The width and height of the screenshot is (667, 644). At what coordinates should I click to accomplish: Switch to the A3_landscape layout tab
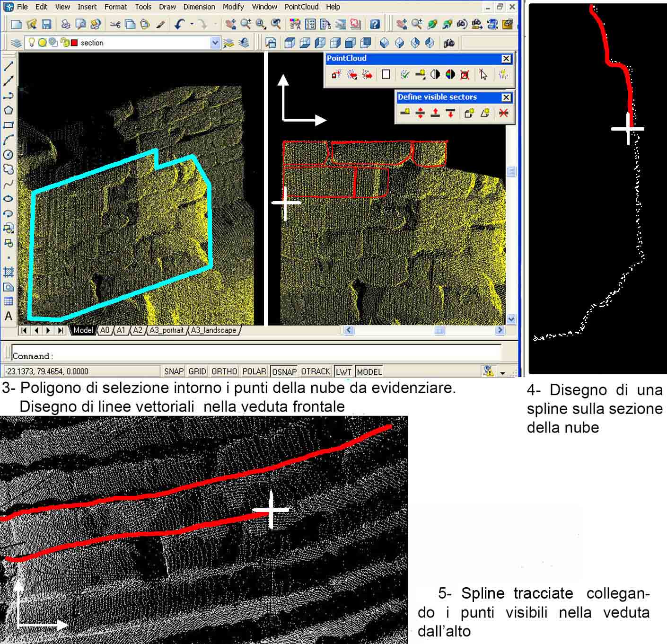point(213,330)
